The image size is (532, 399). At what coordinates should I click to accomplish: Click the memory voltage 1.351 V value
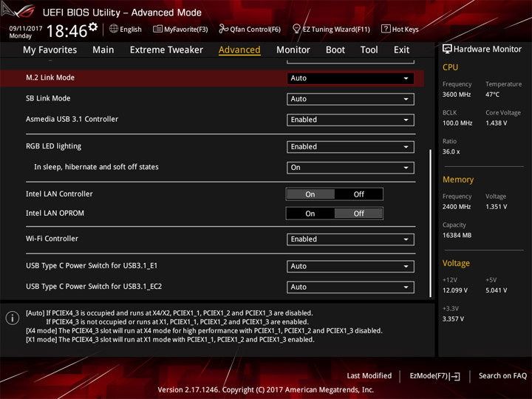[x=496, y=207]
